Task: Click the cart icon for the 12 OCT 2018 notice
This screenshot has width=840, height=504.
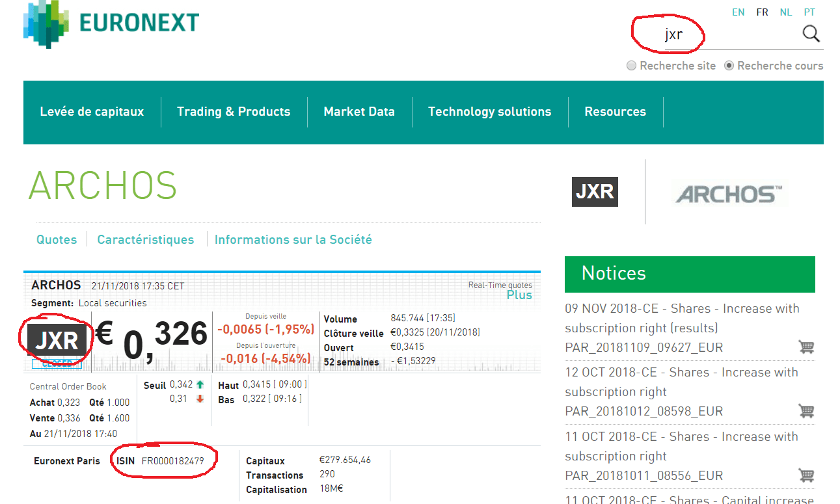Action: click(806, 411)
